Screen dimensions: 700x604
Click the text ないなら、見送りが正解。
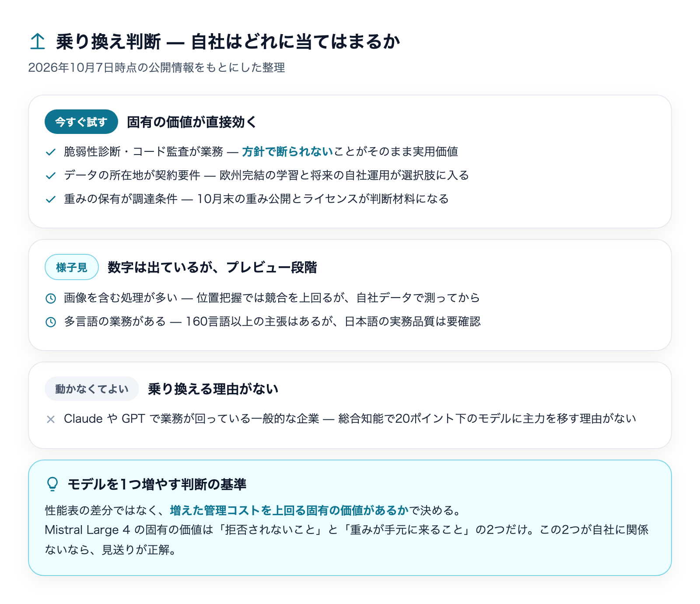(111, 549)
